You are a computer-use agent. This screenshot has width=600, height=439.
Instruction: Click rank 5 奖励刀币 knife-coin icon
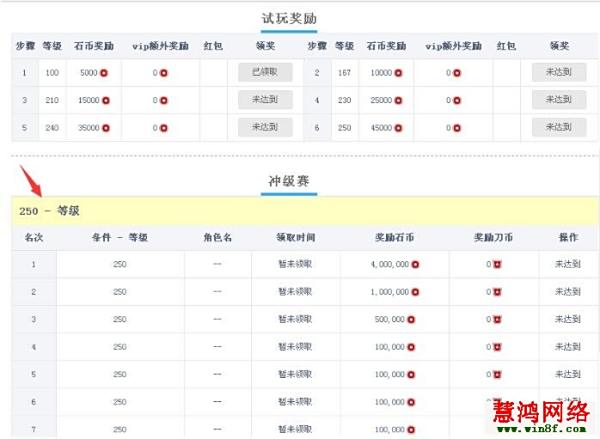click(x=497, y=375)
